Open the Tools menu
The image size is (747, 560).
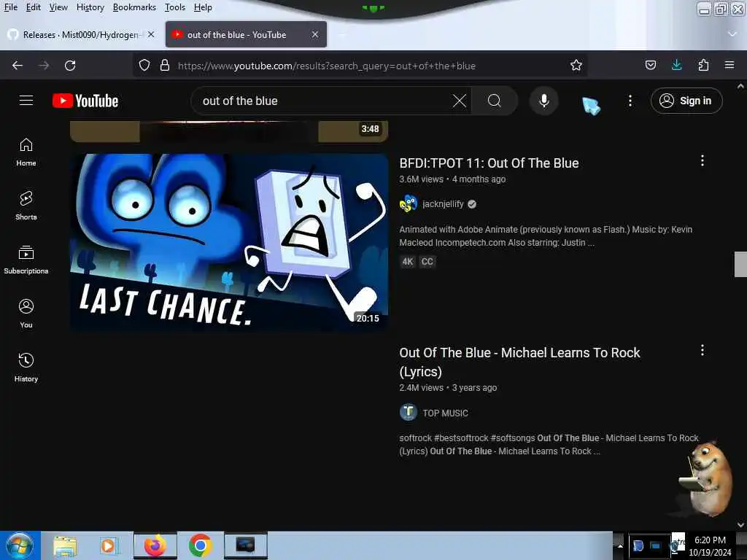point(175,7)
